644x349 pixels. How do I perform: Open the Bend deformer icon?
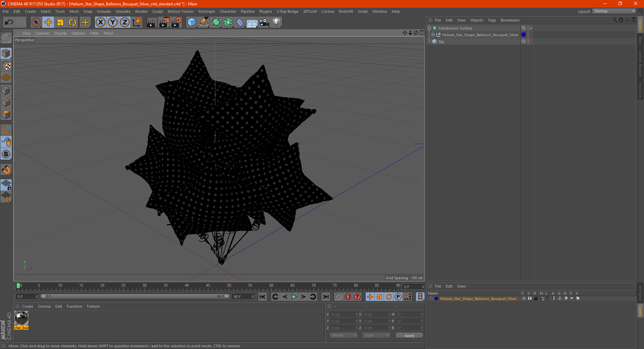pyautogui.click(x=240, y=22)
